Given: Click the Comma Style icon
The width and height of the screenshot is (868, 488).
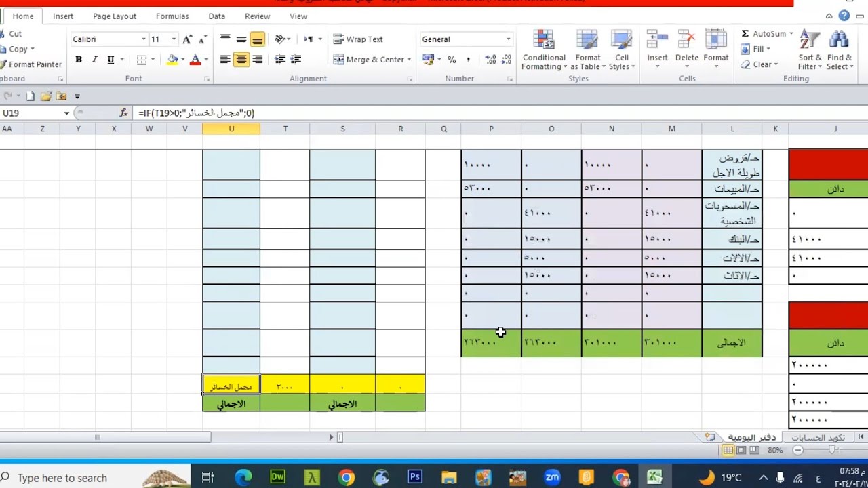Looking at the screenshot, I should pyautogui.click(x=468, y=60).
